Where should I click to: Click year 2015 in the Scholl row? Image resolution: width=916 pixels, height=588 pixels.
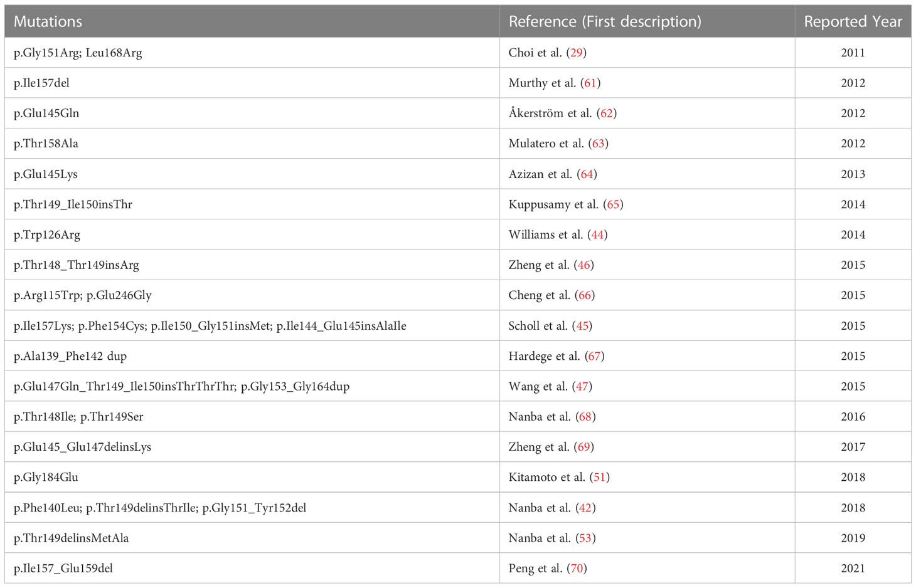coord(853,326)
